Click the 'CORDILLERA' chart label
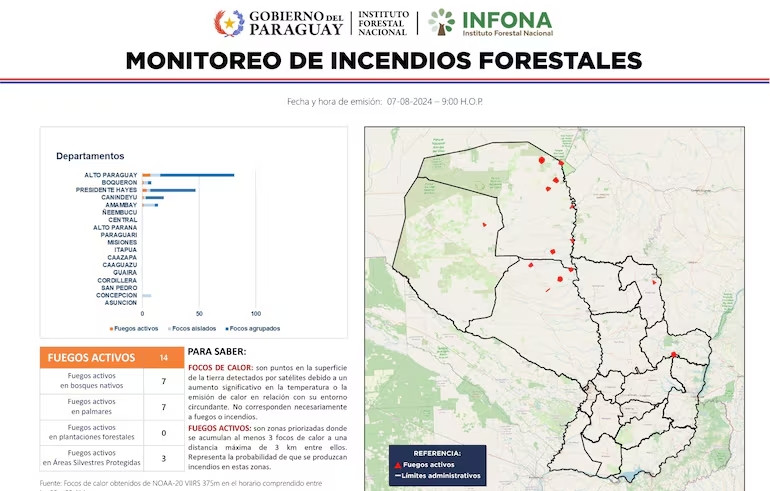 tap(117, 280)
